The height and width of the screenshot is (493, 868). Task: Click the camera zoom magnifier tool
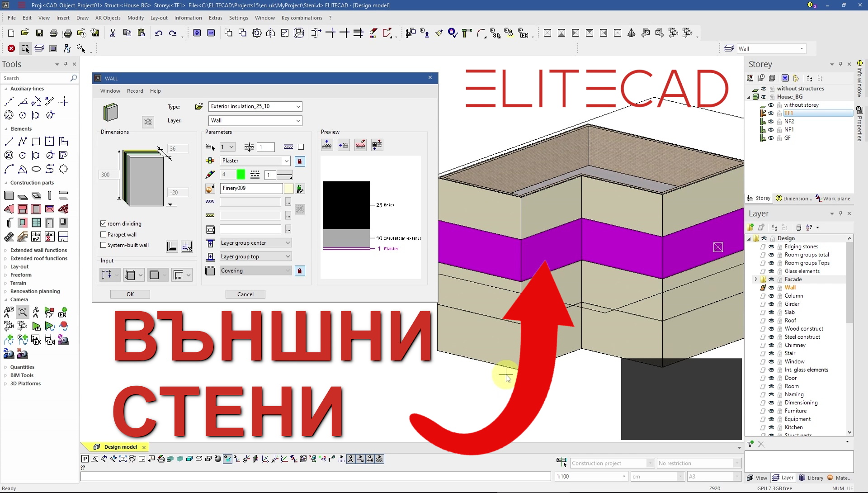pos(23,312)
